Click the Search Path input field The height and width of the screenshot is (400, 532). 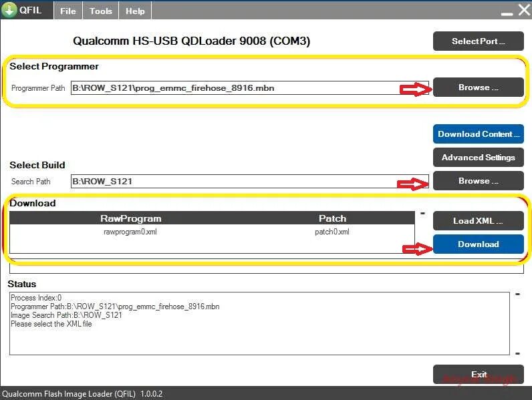[250, 182]
